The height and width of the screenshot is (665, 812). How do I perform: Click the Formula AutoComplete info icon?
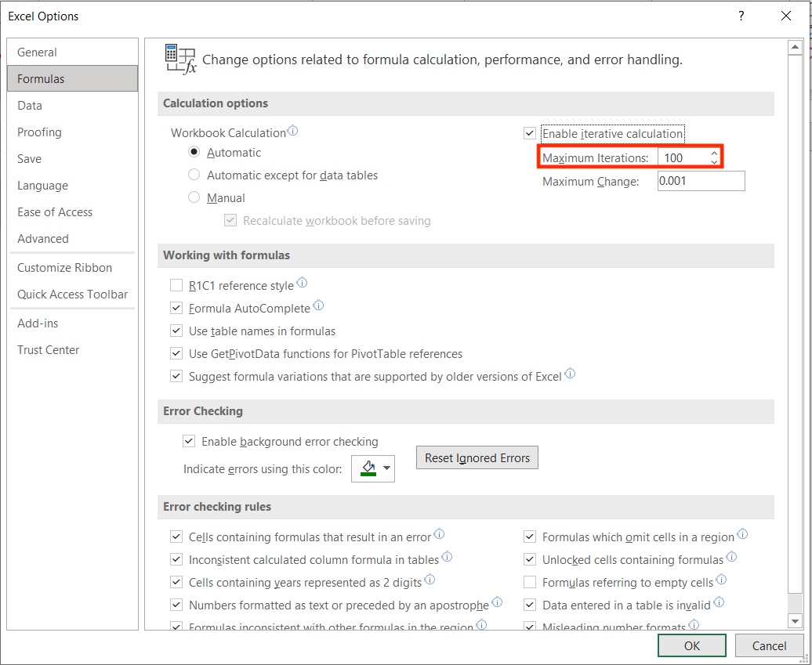318,305
